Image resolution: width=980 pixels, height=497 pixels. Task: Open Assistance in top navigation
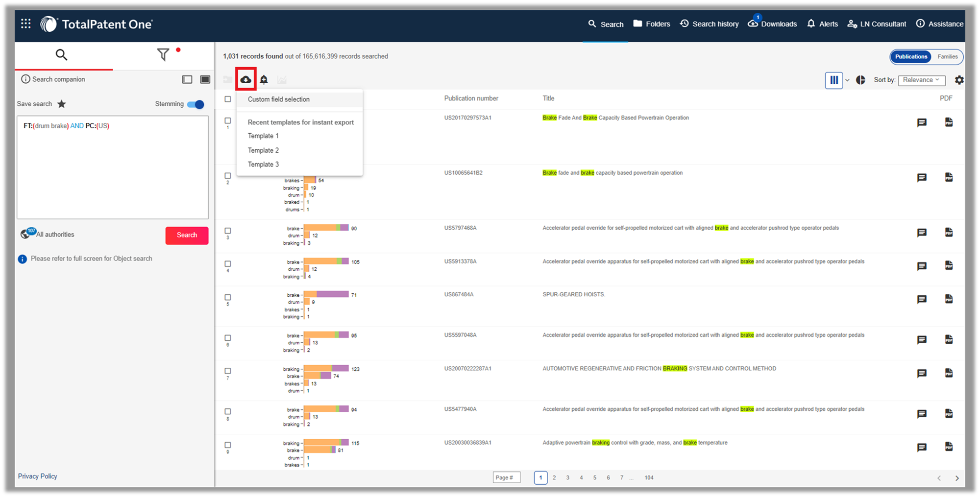pos(940,24)
